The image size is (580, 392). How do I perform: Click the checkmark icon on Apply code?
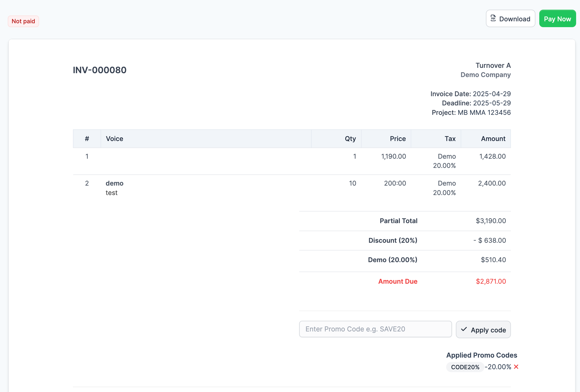464,329
